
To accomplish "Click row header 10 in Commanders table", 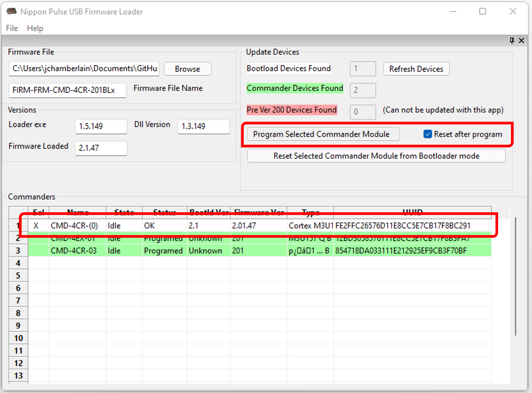I will (x=18, y=338).
